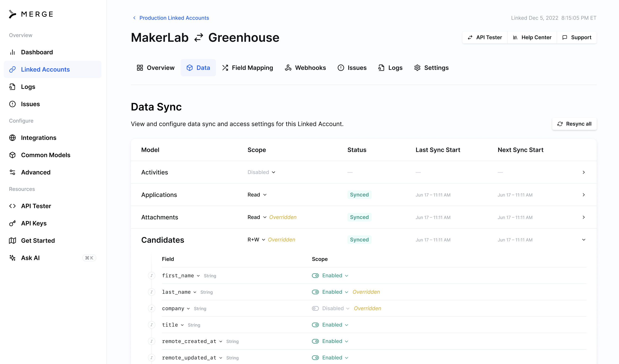The width and height of the screenshot is (619, 364).
Task: Switch to the Webhooks tab
Action: 305,68
